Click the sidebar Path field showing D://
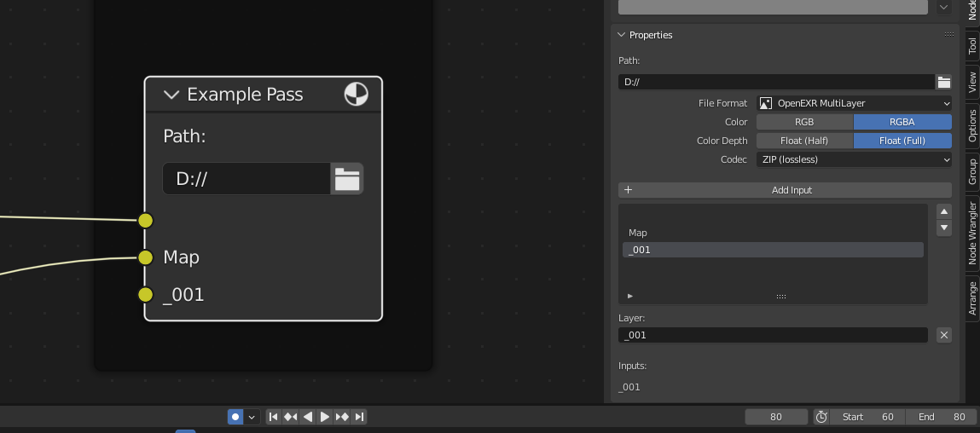Screen dimensions: 980x433 [776, 82]
